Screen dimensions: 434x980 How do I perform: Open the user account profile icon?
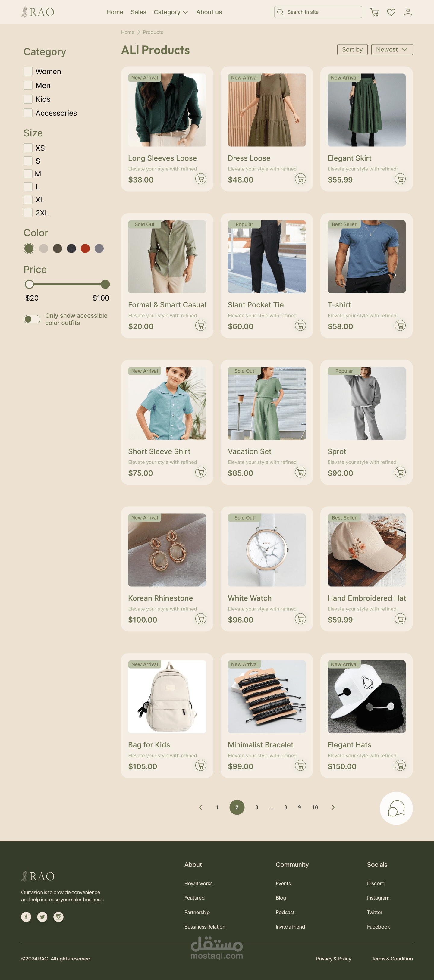(x=408, y=12)
